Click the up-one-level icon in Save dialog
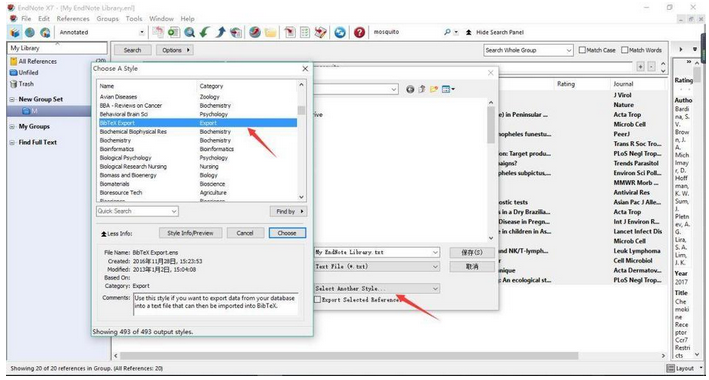709x380 pixels. [x=422, y=89]
